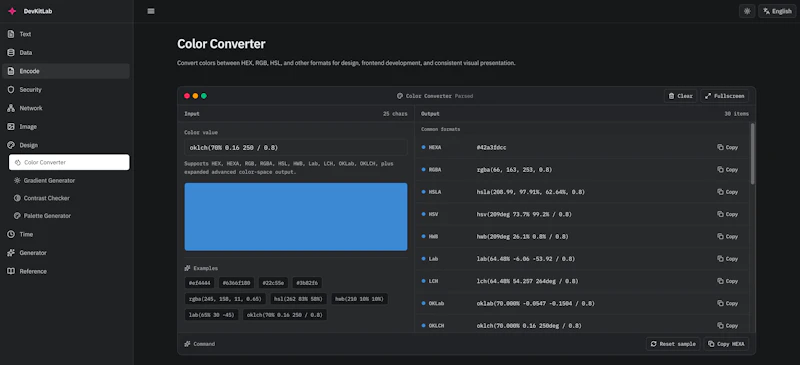Copy the OKLCH output value

point(728,326)
